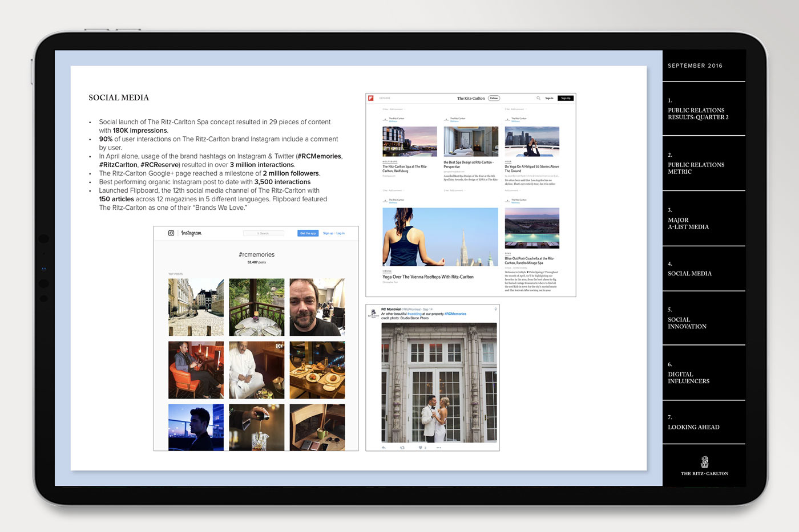The image size is (799, 532).
Task: Click the tweet heart like icon
Action: [x=421, y=448]
